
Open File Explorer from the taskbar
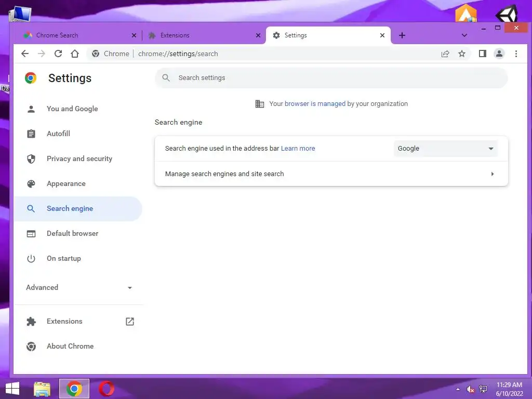point(42,389)
